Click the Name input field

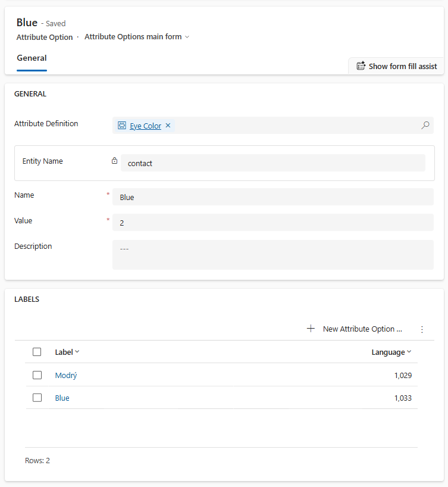point(273,197)
